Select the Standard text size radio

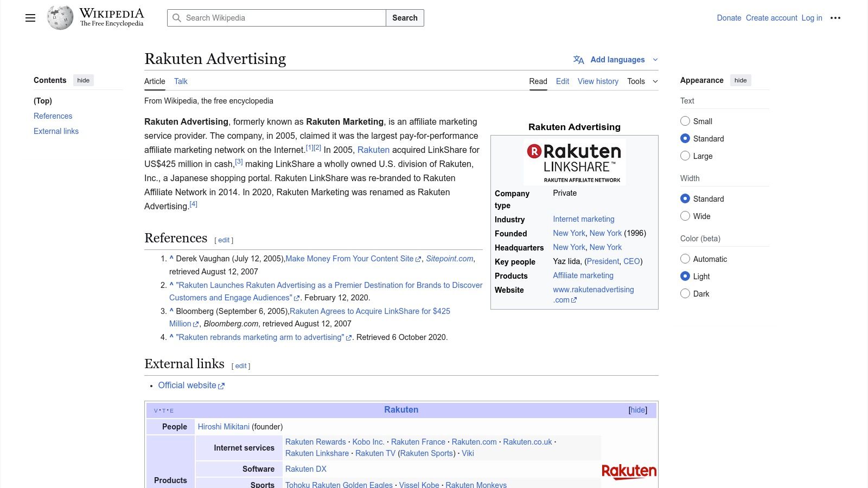point(685,139)
